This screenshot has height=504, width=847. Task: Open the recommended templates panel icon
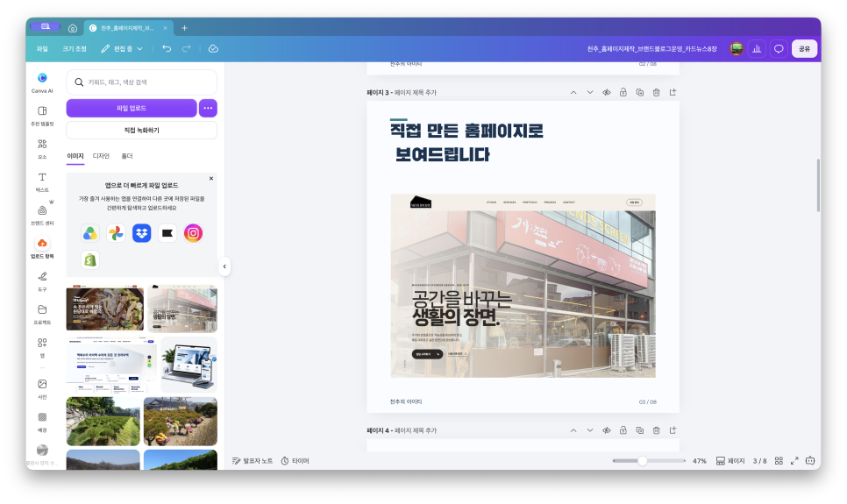click(x=42, y=110)
